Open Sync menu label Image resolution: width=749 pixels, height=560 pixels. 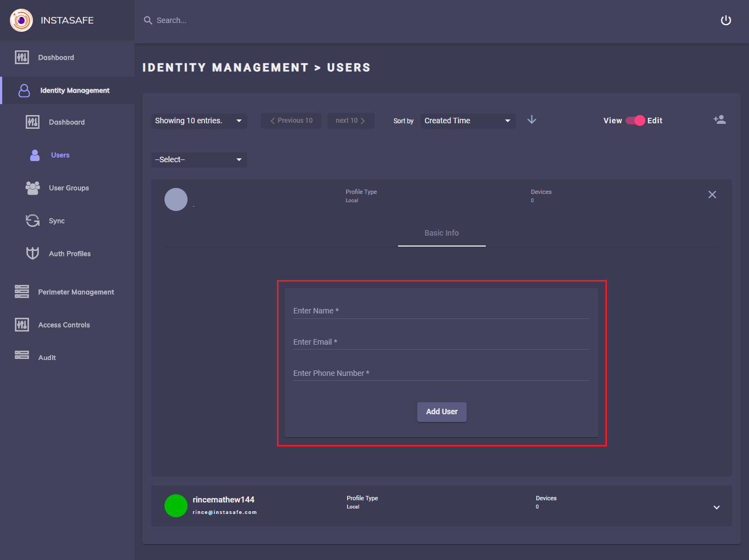coord(57,221)
